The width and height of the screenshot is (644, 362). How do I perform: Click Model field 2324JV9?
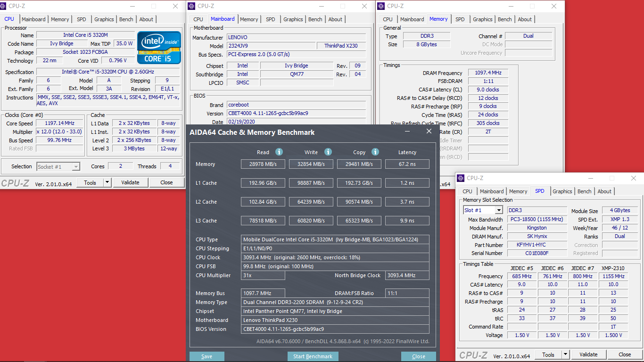click(271, 46)
